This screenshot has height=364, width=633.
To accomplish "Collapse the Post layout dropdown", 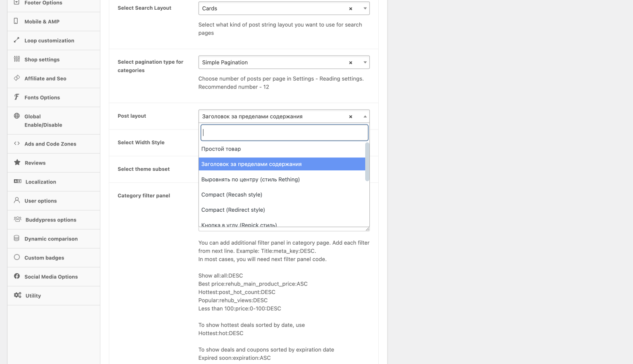I will tap(365, 116).
